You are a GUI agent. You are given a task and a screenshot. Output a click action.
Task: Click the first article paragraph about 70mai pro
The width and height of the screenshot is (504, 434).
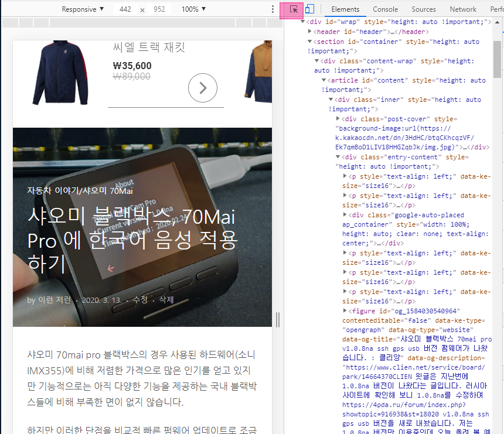(142, 378)
